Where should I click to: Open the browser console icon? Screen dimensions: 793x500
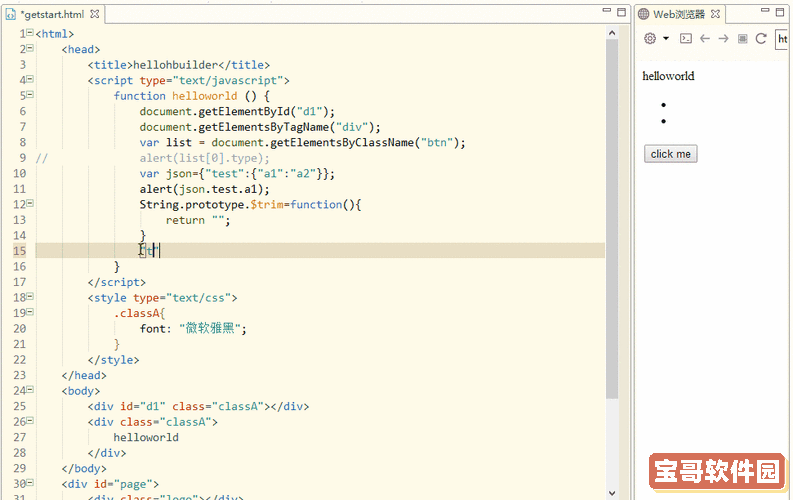(x=686, y=38)
